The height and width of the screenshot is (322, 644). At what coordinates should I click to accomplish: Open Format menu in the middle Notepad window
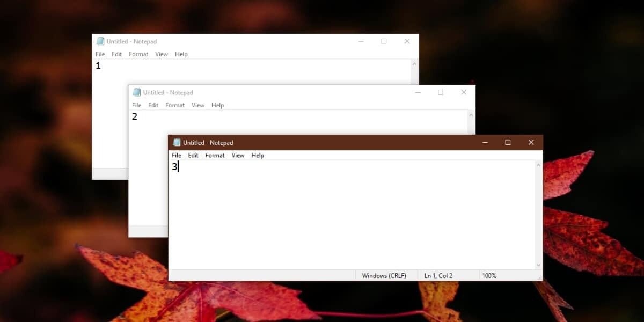[x=175, y=105]
